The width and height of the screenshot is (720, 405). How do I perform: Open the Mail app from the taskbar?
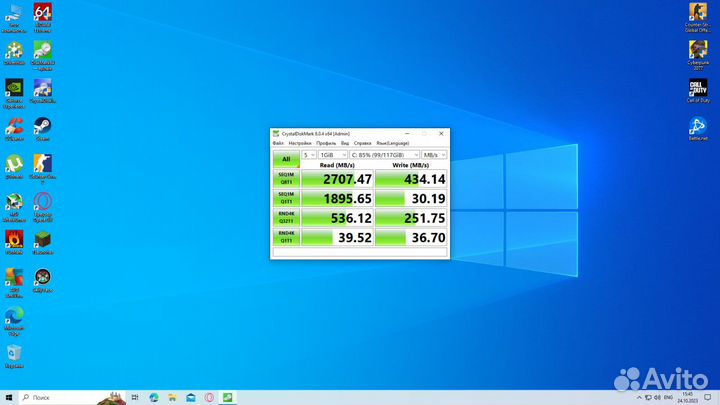(x=191, y=397)
